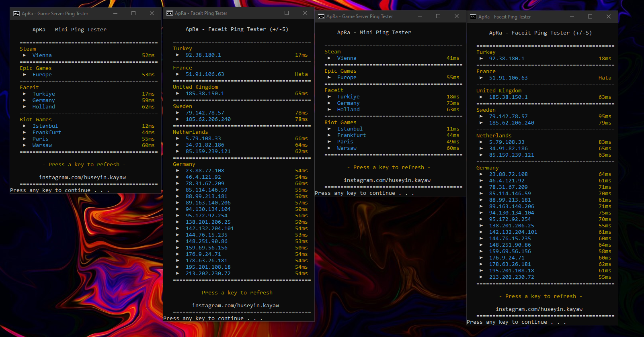644x337 pixels.
Task: Close the Faceit window showing Turkey 18ms
Action: [x=609, y=16]
